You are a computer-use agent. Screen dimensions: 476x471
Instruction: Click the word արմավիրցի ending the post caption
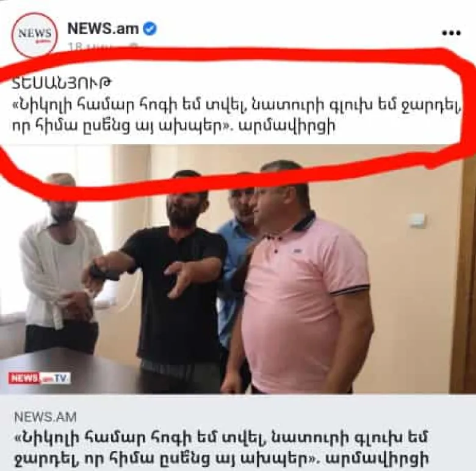(x=287, y=125)
